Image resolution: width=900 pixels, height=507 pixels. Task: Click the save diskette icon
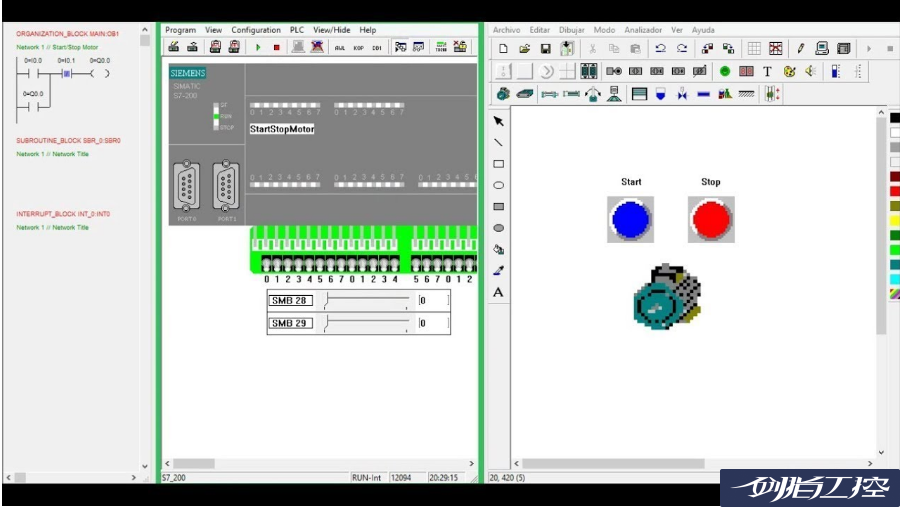coord(546,48)
